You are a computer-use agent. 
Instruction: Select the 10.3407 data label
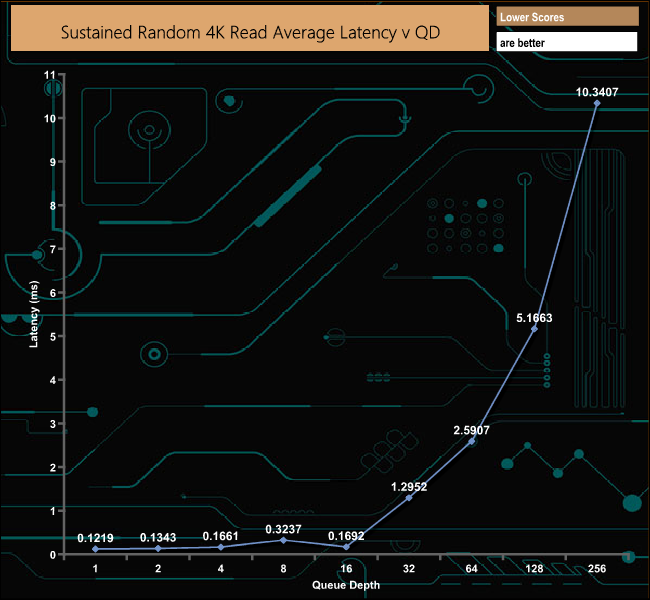pyautogui.click(x=597, y=92)
